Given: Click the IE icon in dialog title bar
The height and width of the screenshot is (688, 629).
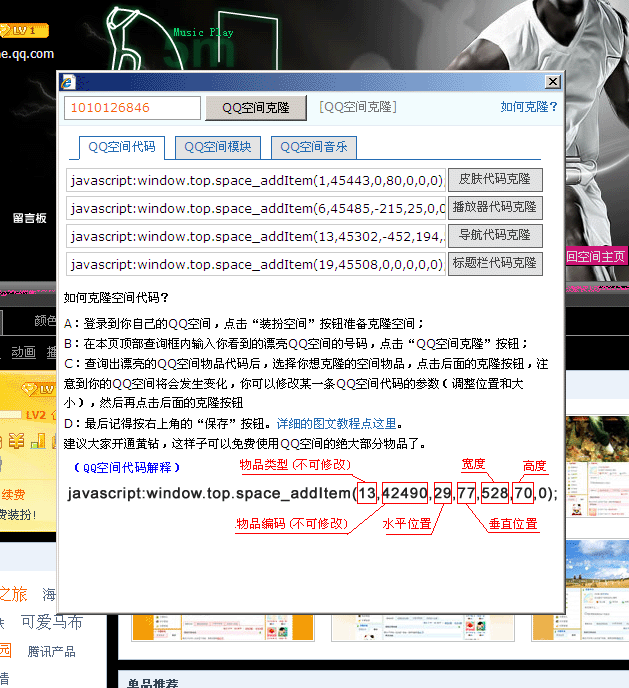Looking at the screenshot, I should [x=68, y=82].
